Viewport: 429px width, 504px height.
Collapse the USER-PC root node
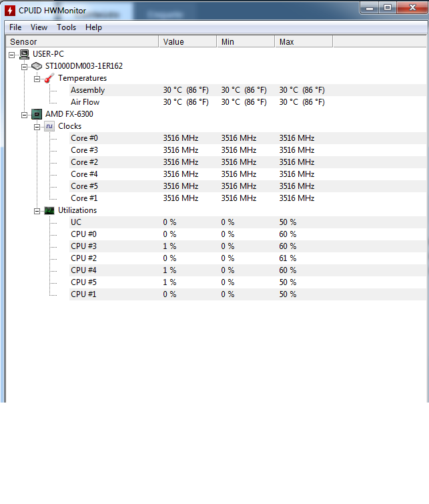tap(11, 55)
